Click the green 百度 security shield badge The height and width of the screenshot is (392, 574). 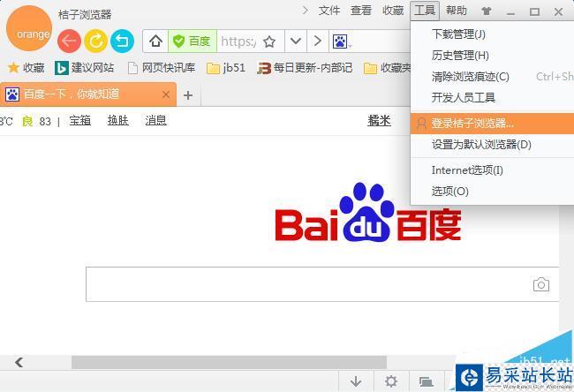pos(193,41)
